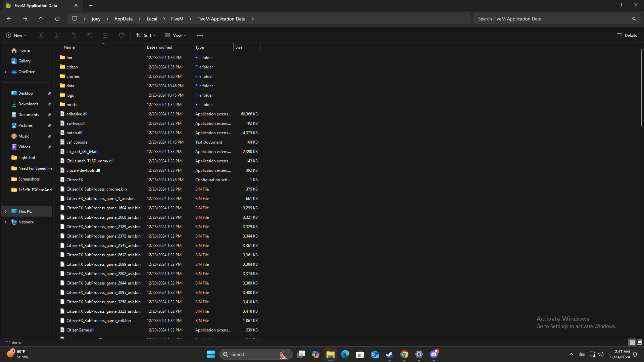
Task: Open the Sort dropdown
Action: [146, 35]
